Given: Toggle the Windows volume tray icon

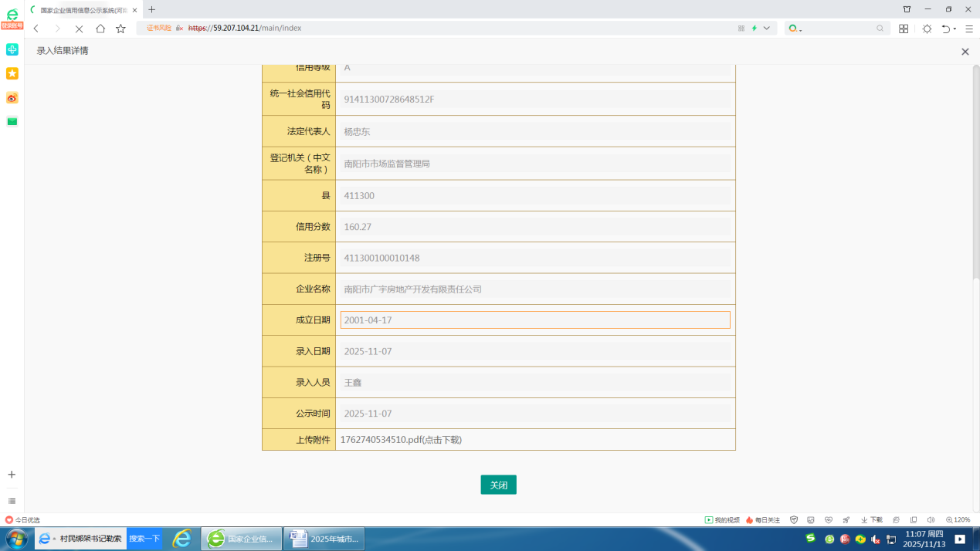Looking at the screenshot, I should [875, 539].
